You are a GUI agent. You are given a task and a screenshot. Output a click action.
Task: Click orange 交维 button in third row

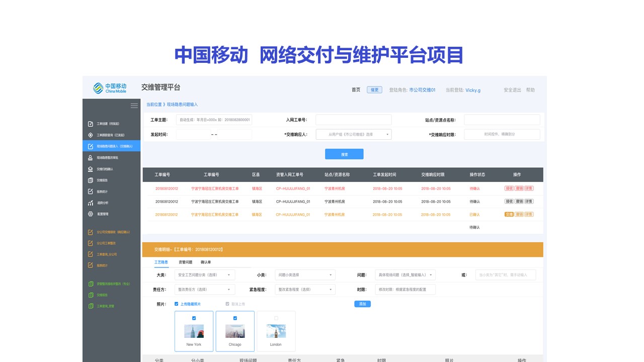point(509,215)
